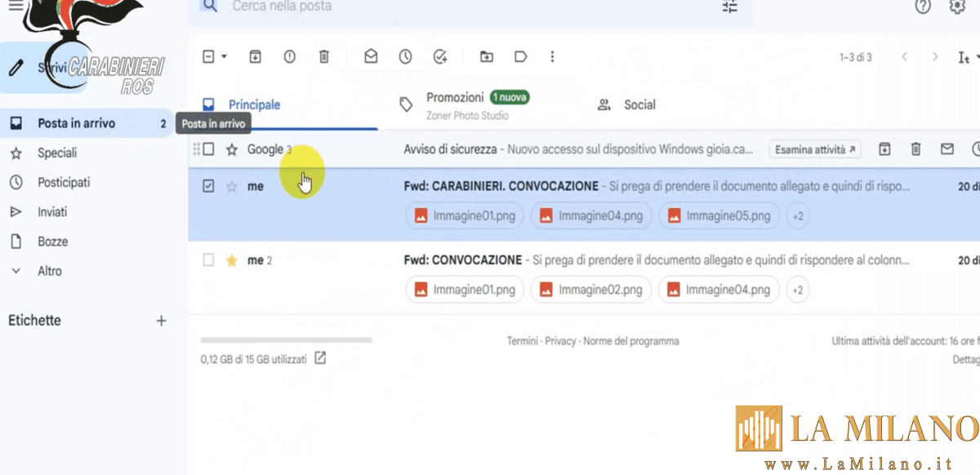Click the Snooze clock icon in the toolbar

point(406,56)
